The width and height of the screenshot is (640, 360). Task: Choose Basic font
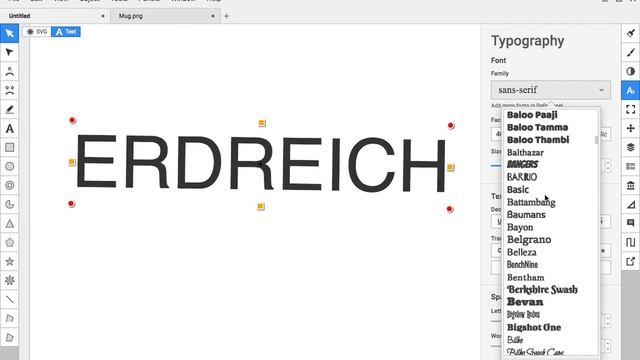[x=518, y=190]
